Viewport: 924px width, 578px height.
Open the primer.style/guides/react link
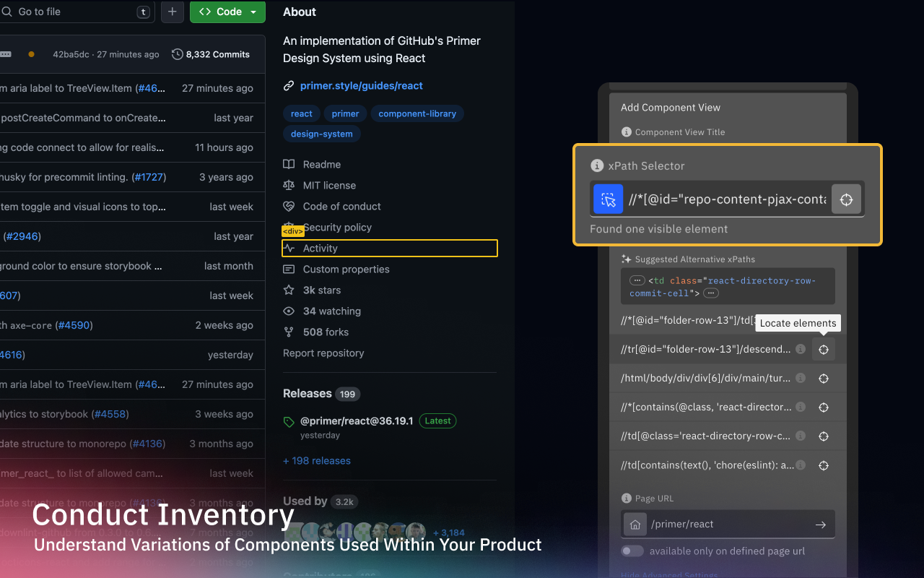361,86
